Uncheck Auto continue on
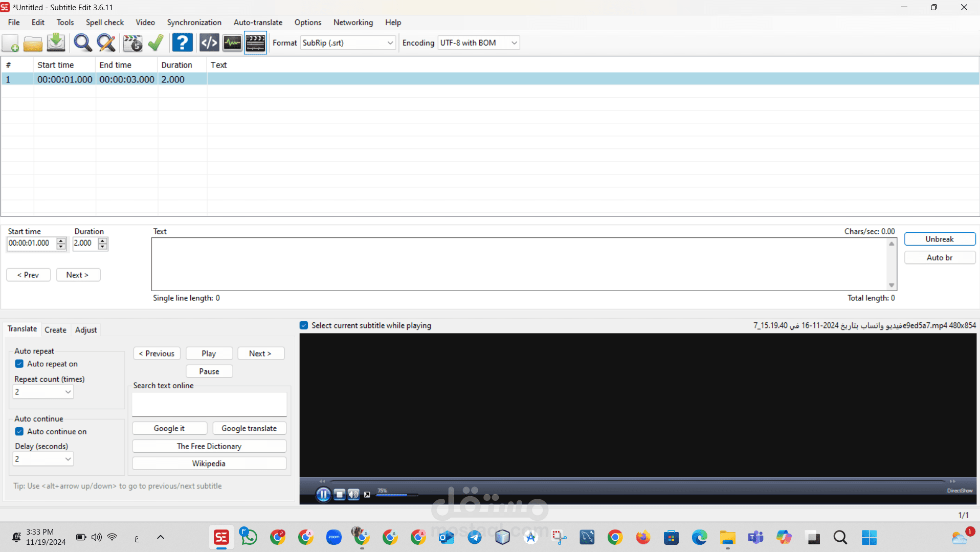Screen dimensions: 980x552 click(19, 431)
